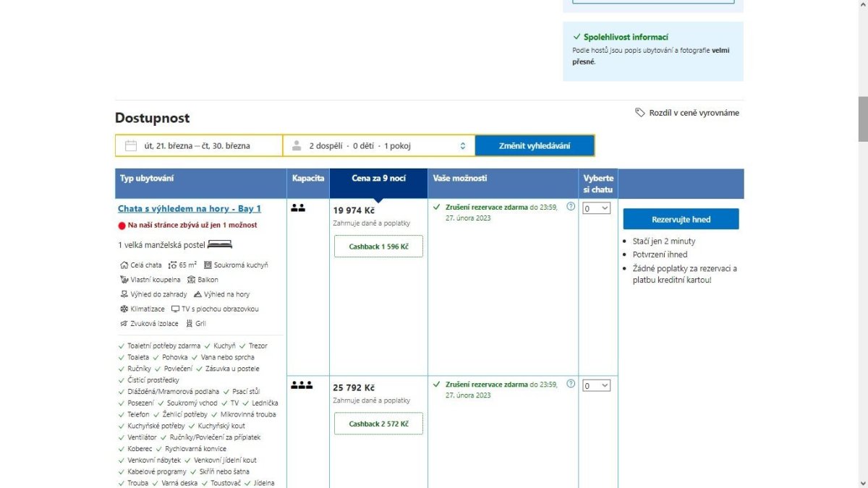The image size is (868, 488).
Task: Click the calendar icon in date field
Action: coord(131,146)
